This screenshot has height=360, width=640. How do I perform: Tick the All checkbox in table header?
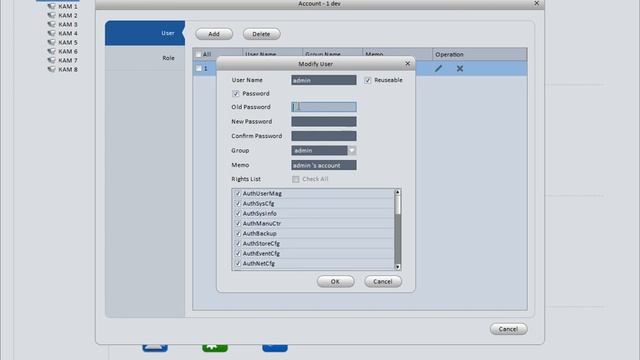click(198, 54)
